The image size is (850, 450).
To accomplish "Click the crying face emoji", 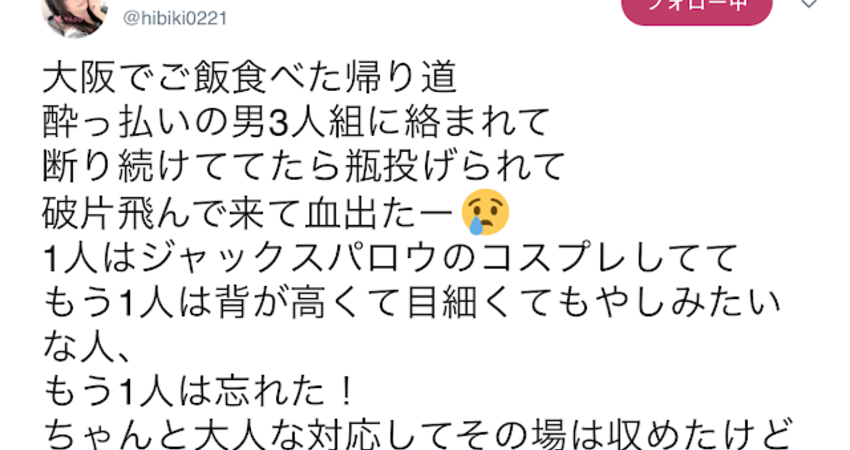I will point(485,213).
